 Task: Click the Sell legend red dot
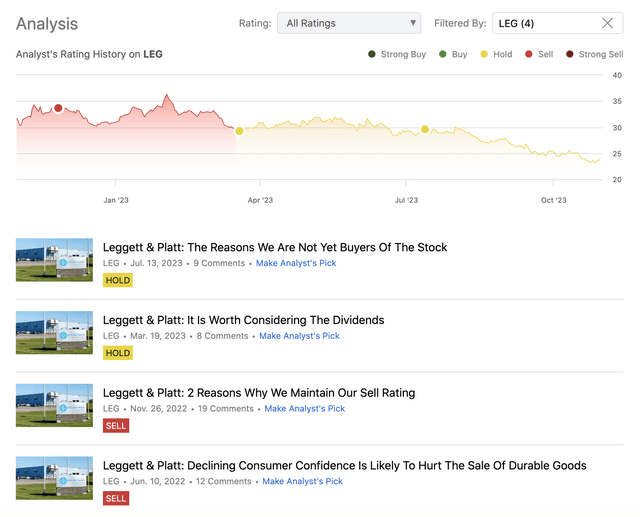pyautogui.click(x=529, y=54)
